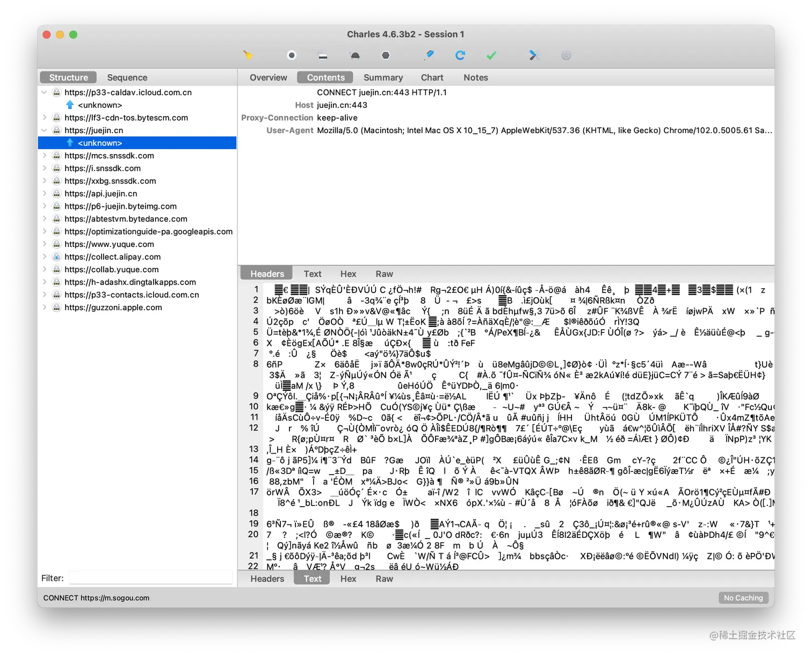812x657 pixels.
Task: Expand the p6-juejin.byteimg.com node
Action: click(44, 206)
